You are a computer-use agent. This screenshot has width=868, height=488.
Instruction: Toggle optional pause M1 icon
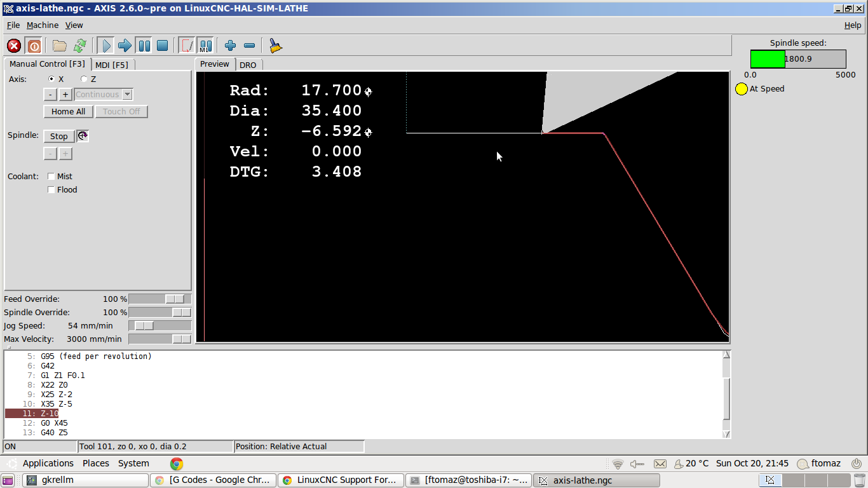pos(205,46)
